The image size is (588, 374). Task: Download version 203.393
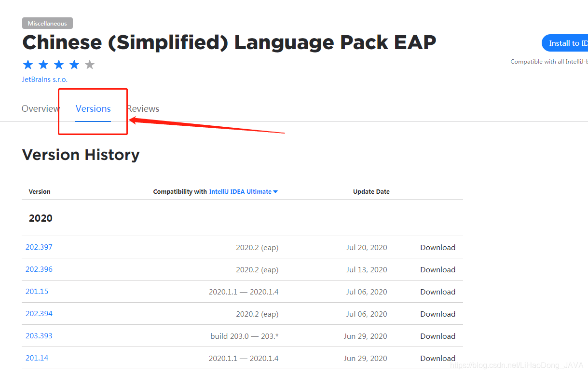pyautogui.click(x=438, y=336)
